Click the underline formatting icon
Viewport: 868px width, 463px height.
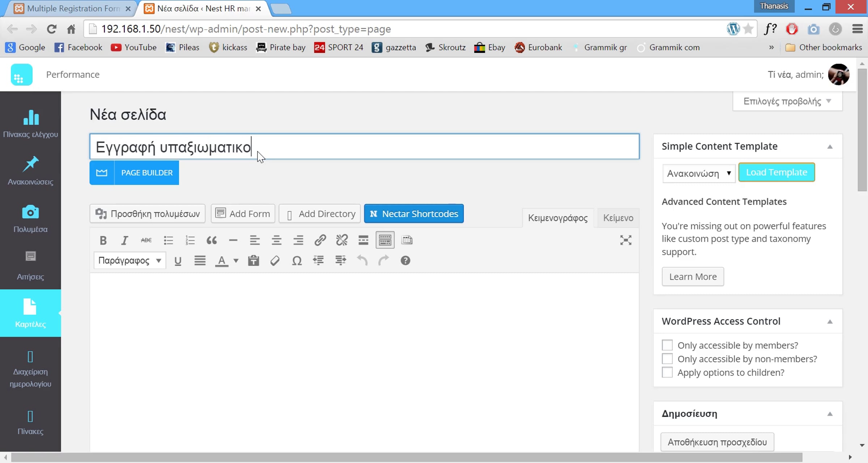pyautogui.click(x=178, y=260)
